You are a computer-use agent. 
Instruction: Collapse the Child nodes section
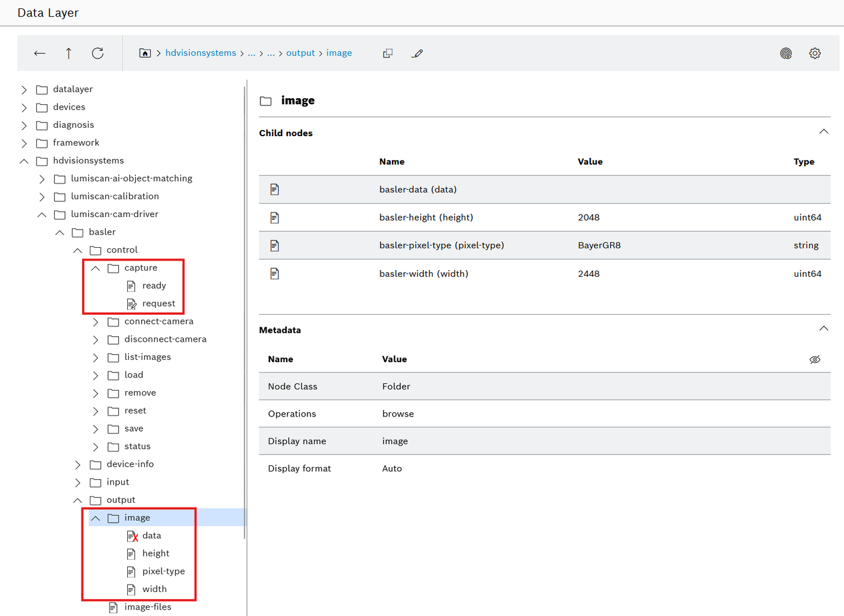click(x=824, y=132)
